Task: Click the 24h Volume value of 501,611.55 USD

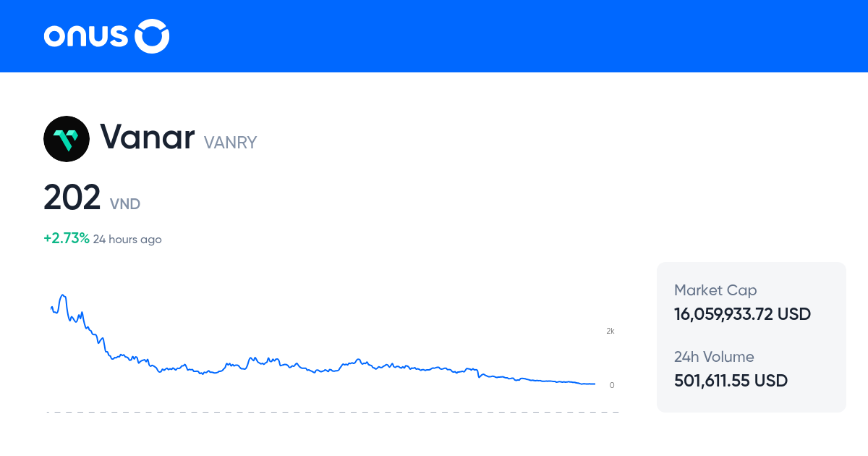Action: (x=731, y=381)
